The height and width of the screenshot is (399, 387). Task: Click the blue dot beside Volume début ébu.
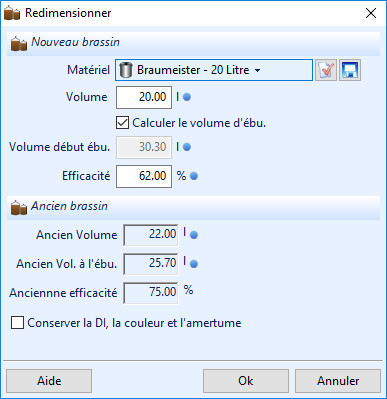pos(187,147)
